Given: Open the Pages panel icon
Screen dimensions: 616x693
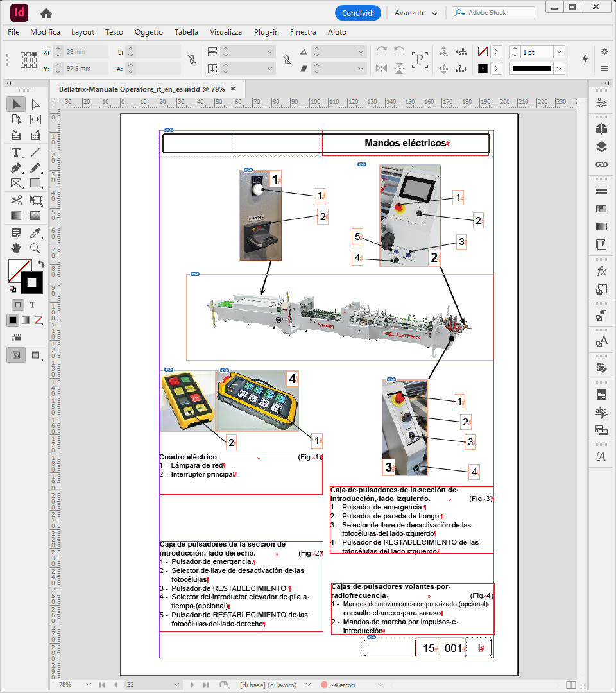Looking at the screenshot, I should 601,128.
